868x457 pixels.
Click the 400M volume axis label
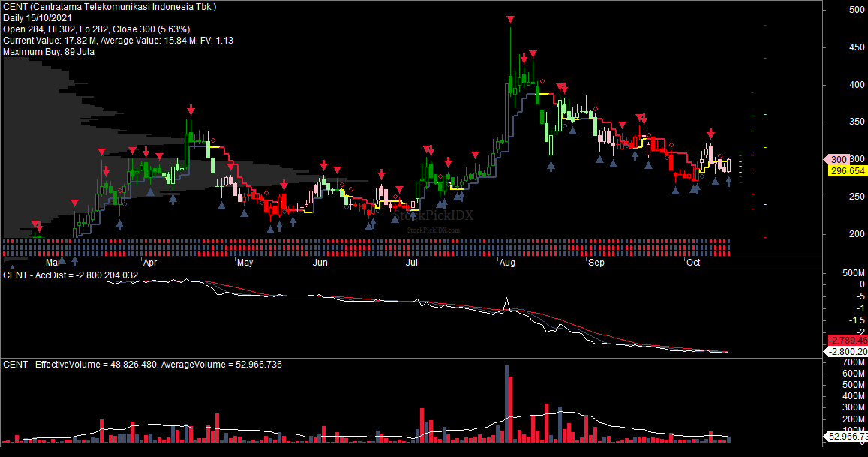point(853,396)
